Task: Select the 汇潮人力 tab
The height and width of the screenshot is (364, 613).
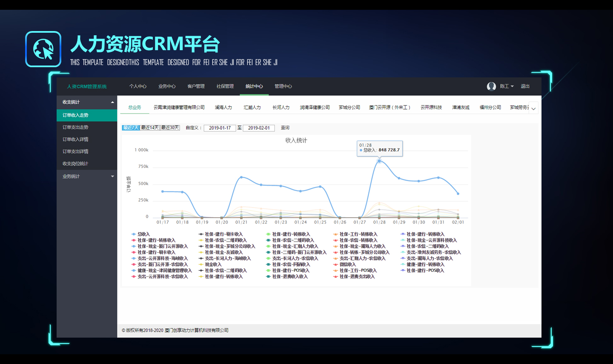Action: pyautogui.click(x=252, y=108)
